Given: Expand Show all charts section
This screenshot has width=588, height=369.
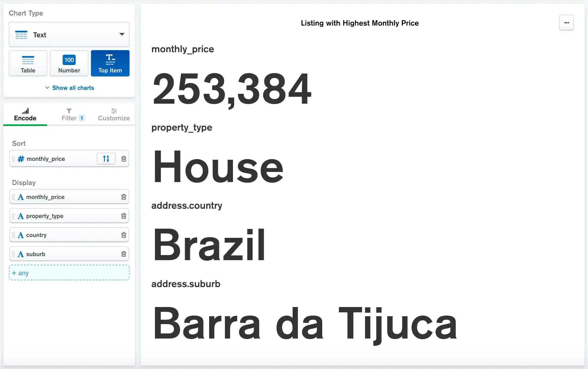Looking at the screenshot, I should 69,88.
